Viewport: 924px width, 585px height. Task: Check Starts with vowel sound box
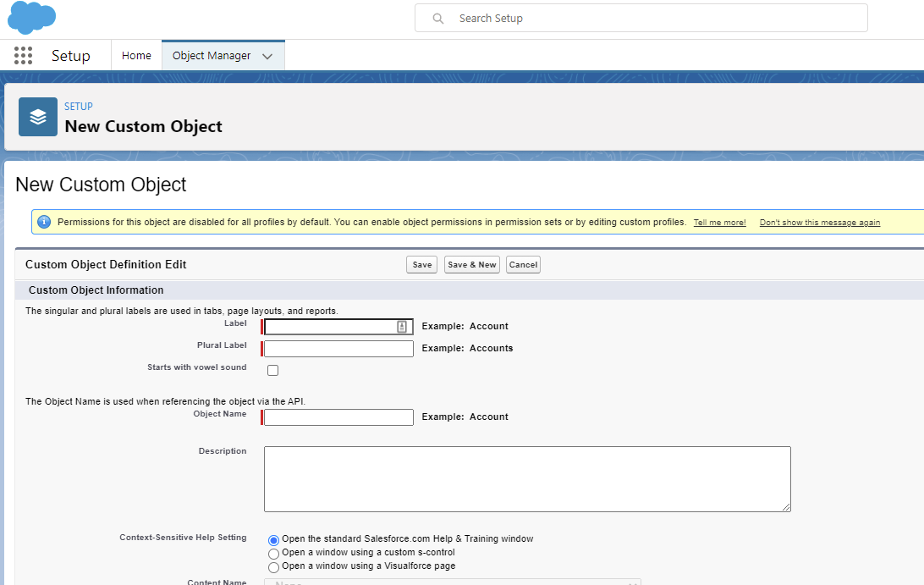pos(272,370)
